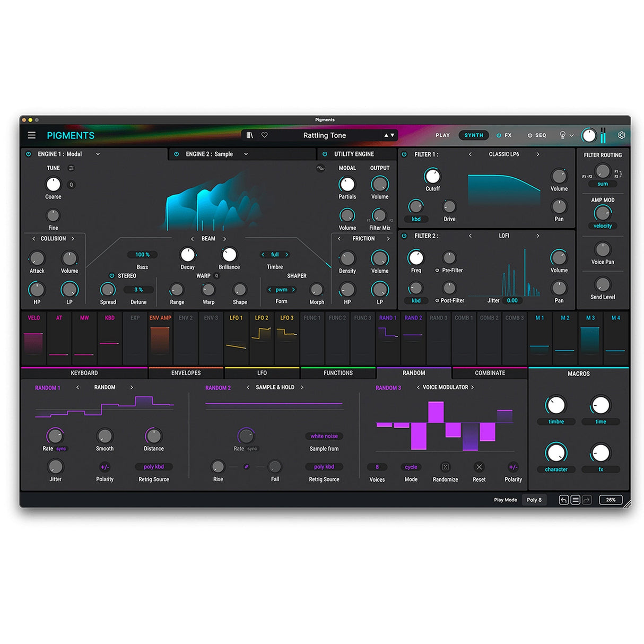Click the lightbulb tips icon in the toolbar
644x644 pixels.
tap(562, 135)
